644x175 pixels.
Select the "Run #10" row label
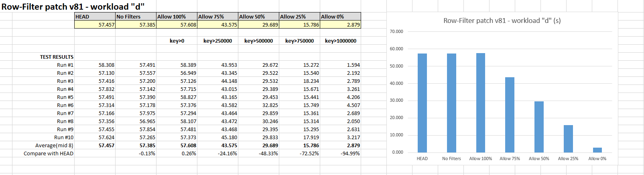coord(64,137)
